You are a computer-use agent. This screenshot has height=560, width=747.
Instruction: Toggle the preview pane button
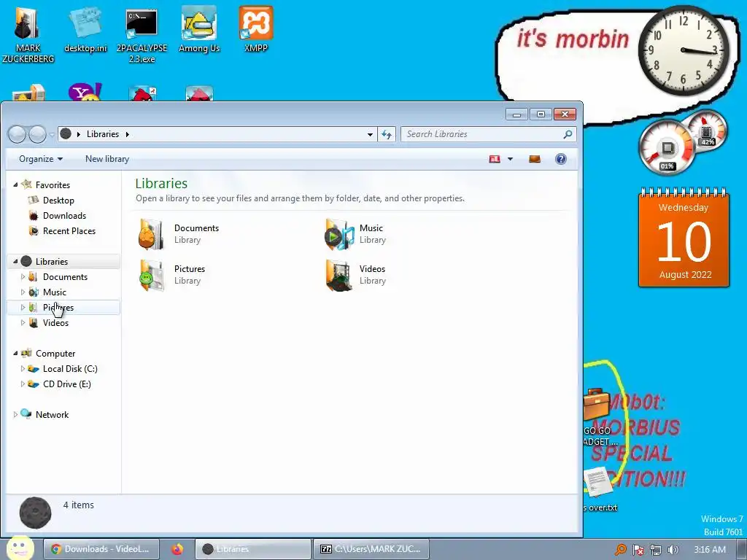535,159
